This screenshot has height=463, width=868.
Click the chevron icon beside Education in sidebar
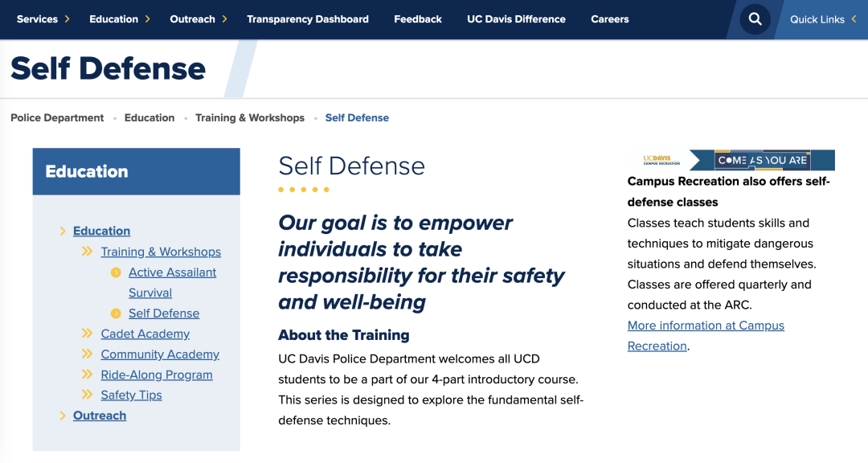click(x=63, y=231)
